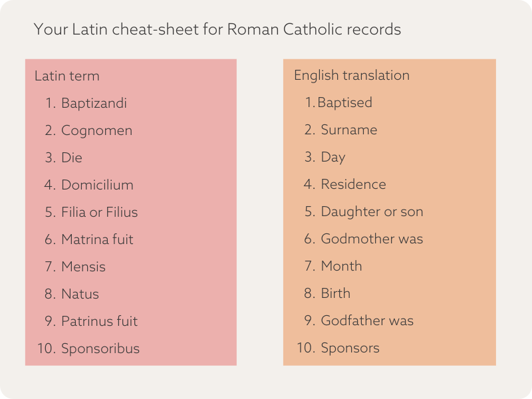Select the English translation 'Surname'

coord(349,130)
